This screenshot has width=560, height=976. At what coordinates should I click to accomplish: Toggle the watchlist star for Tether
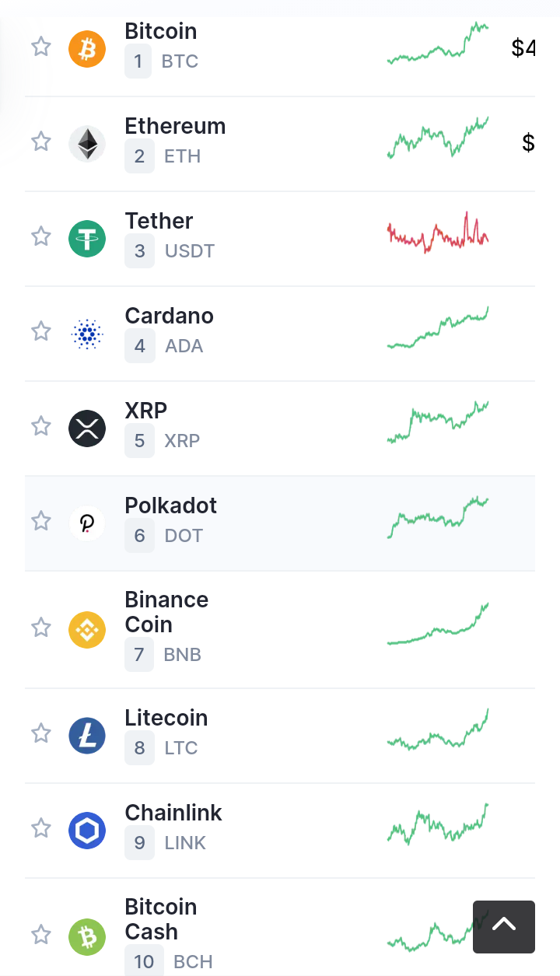point(41,236)
